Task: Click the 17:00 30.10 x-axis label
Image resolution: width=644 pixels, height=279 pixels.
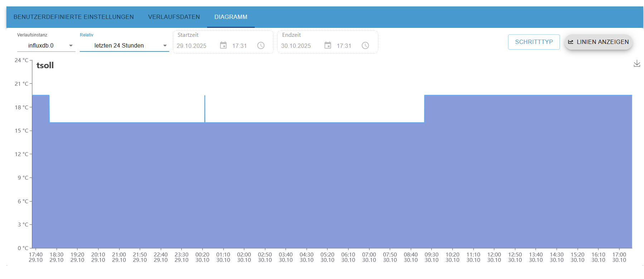Action: pos(619,257)
